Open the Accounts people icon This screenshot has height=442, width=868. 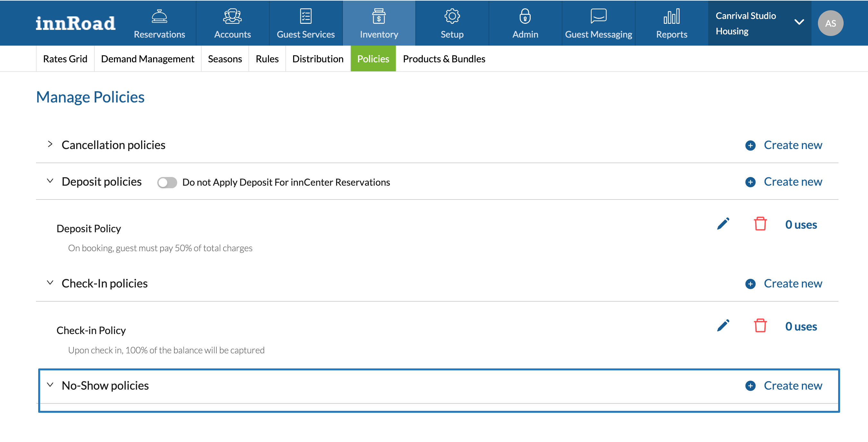pos(232,16)
